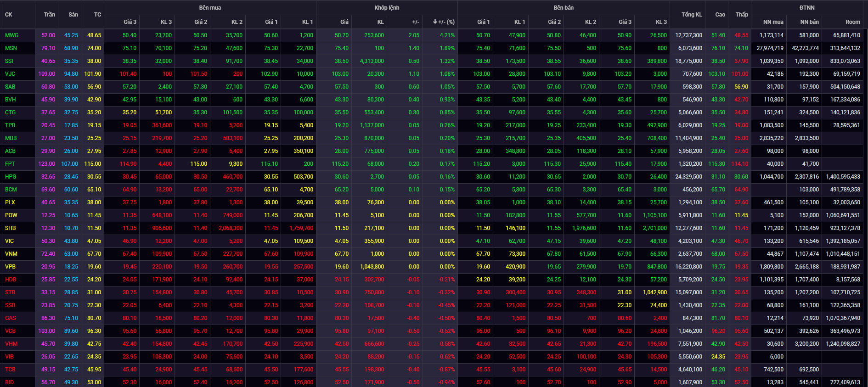Open the MSN ticker symbol
This screenshot has height=387, width=868.
(11, 48)
